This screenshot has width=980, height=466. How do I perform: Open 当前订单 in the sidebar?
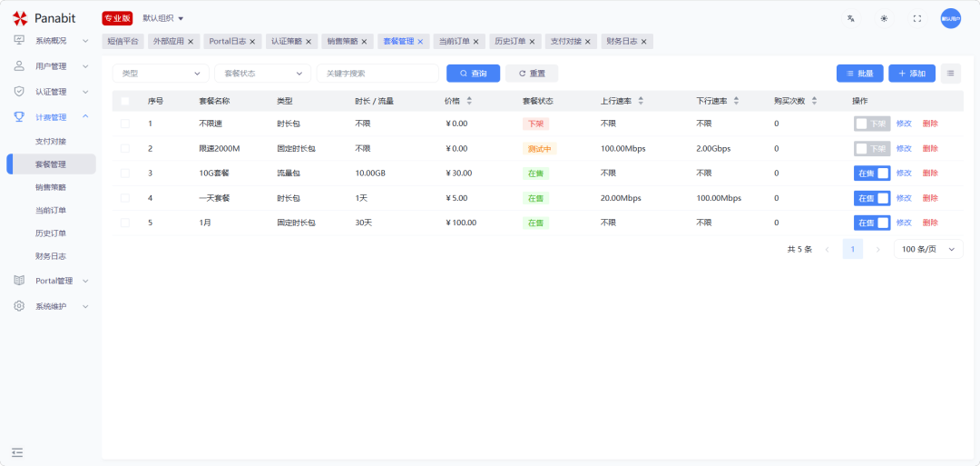pyautogui.click(x=51, y=210)
